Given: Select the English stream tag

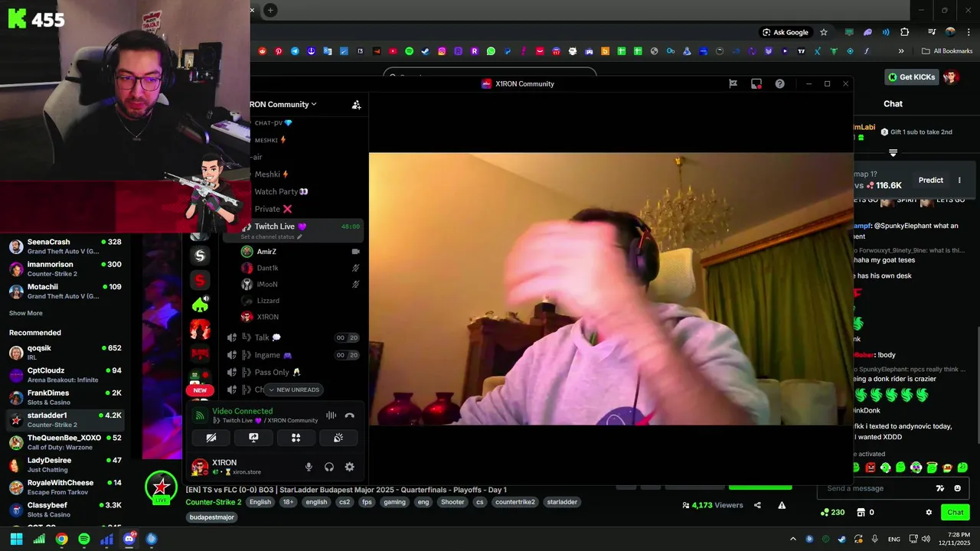Looking at the screenshot, I should (260, 502).
